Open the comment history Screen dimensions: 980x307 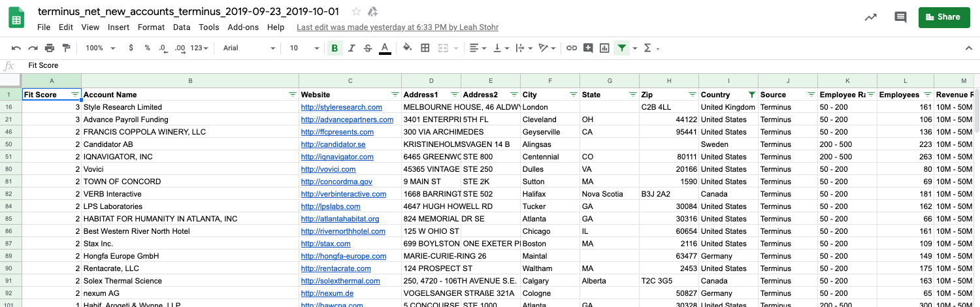click(900, 17)
